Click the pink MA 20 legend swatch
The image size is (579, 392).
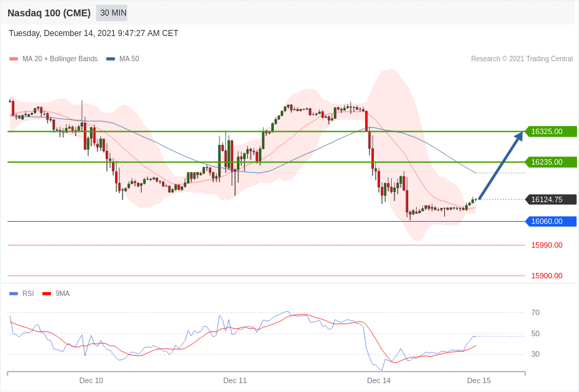pyautogui.click(x=14, y=59)
